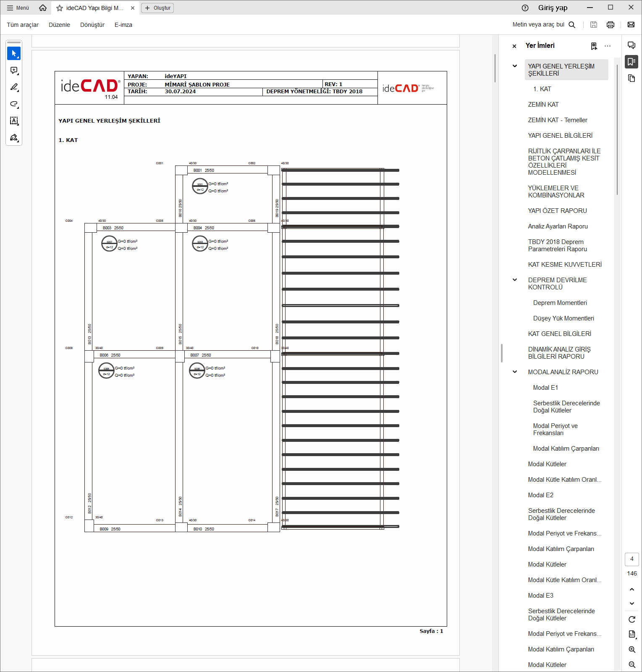Viewport: 642px width, 672px height.
Task: Collapse YAPI GENEL YERLEŞİM ŞEKİLLERİ bookmark
Action: pyautogui.click(x=515, y=66)
